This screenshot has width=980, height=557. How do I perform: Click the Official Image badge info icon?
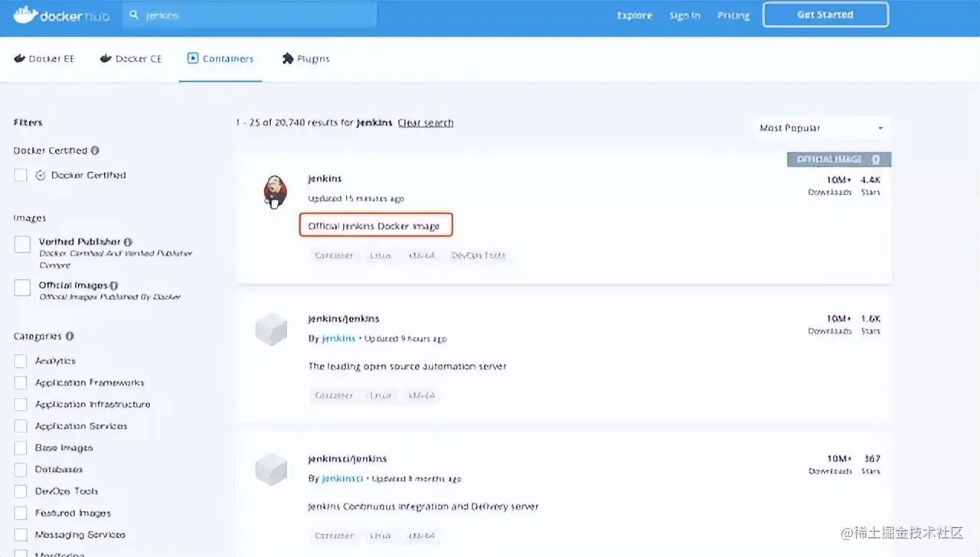point(876,160)
